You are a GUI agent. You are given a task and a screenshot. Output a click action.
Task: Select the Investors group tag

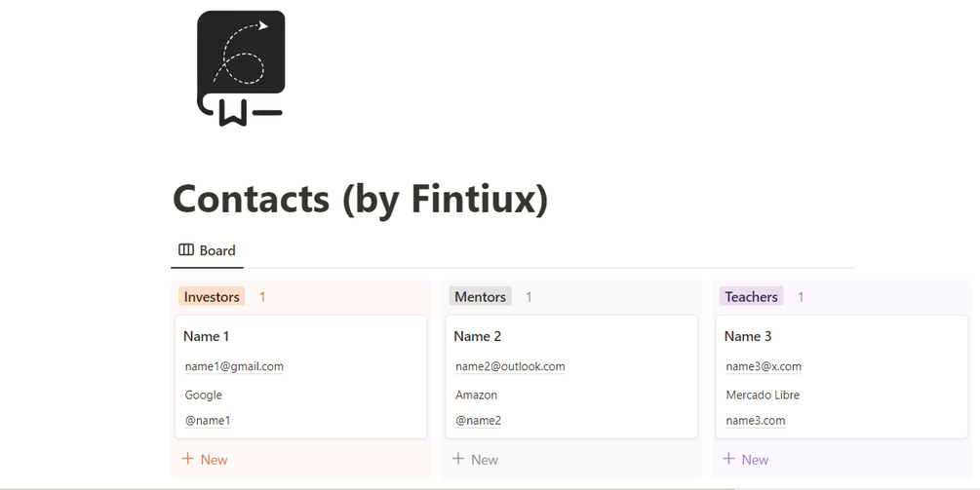[212, 297]
